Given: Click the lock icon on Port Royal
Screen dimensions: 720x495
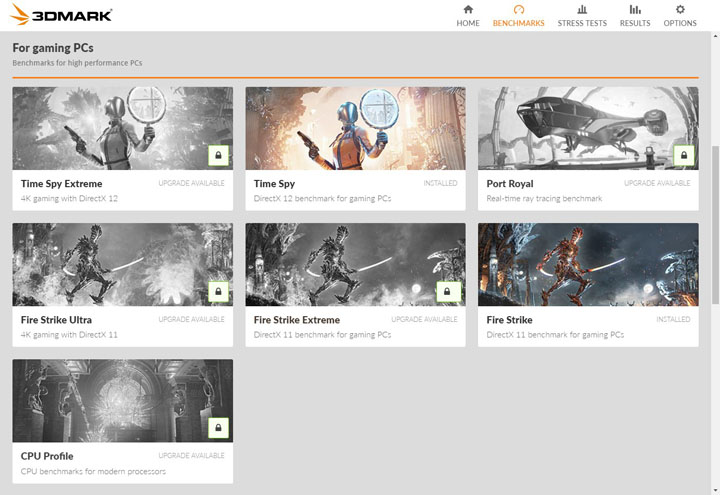Looking at the screenshot, I should pos(684,155).
